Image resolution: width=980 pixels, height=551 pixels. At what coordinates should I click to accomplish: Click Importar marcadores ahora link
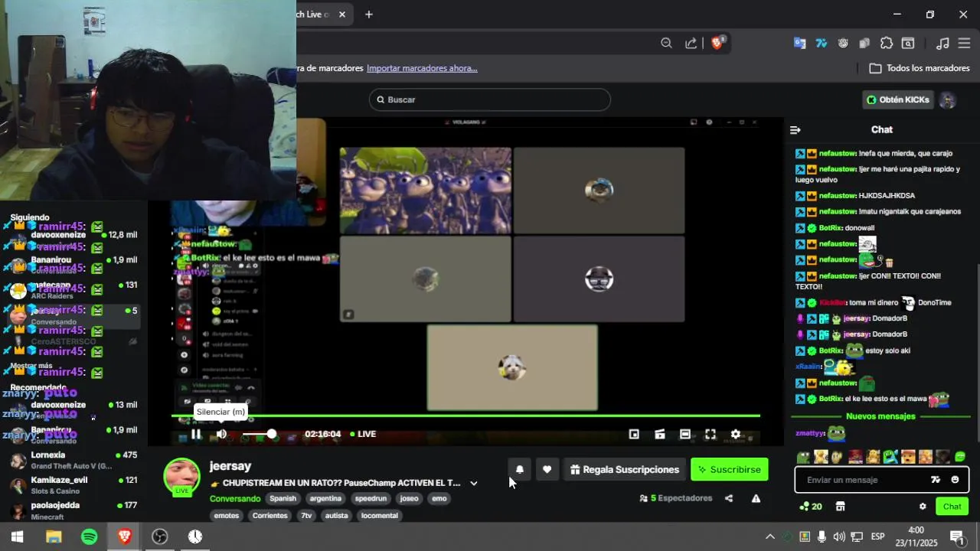click(x=422, y=68)
